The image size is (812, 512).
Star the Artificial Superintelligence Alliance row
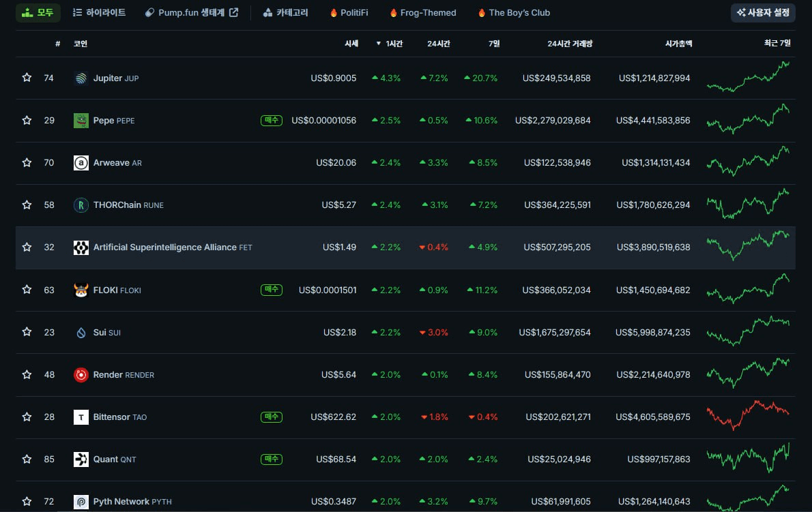[27, 247]
